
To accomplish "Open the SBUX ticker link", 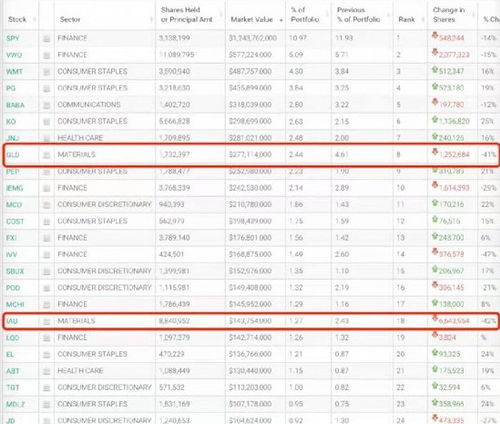I will pyautogui.click(x=15, y=271).
